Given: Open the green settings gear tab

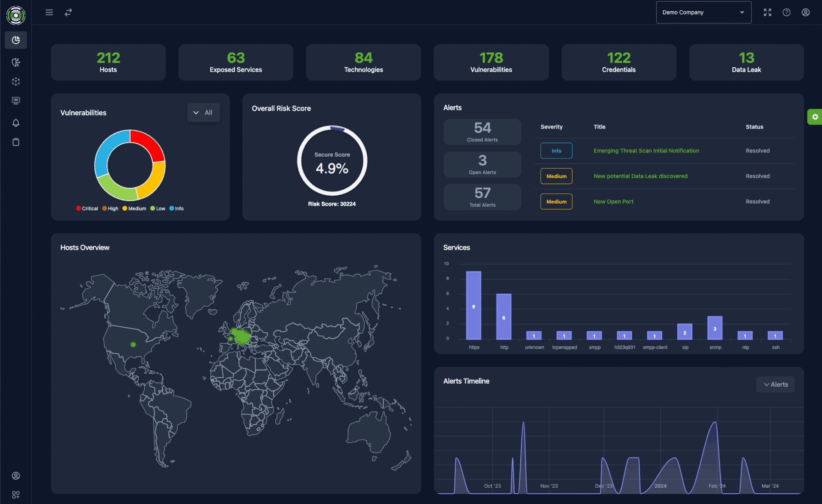Looking at the screenshot, I should coord(815,117).
